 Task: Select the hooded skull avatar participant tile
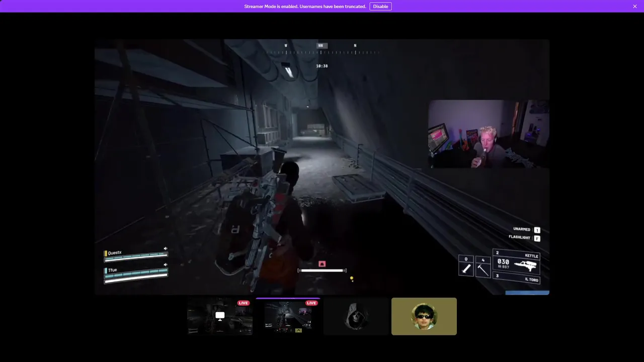356,316
